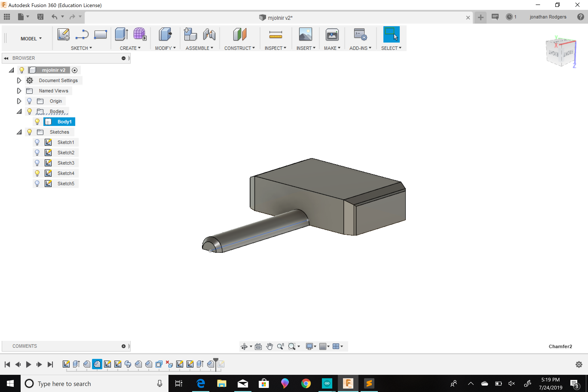Click the Pan hand icon

[x=269, y=346]
